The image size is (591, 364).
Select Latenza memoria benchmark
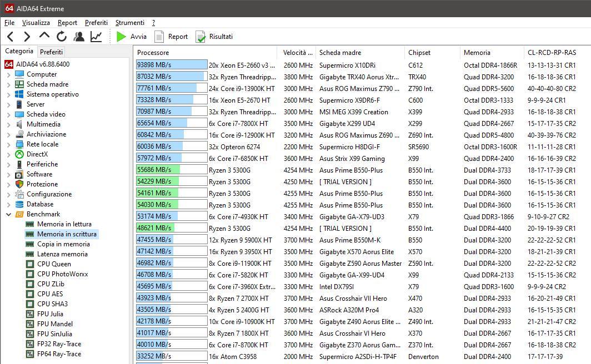point(62,254)
